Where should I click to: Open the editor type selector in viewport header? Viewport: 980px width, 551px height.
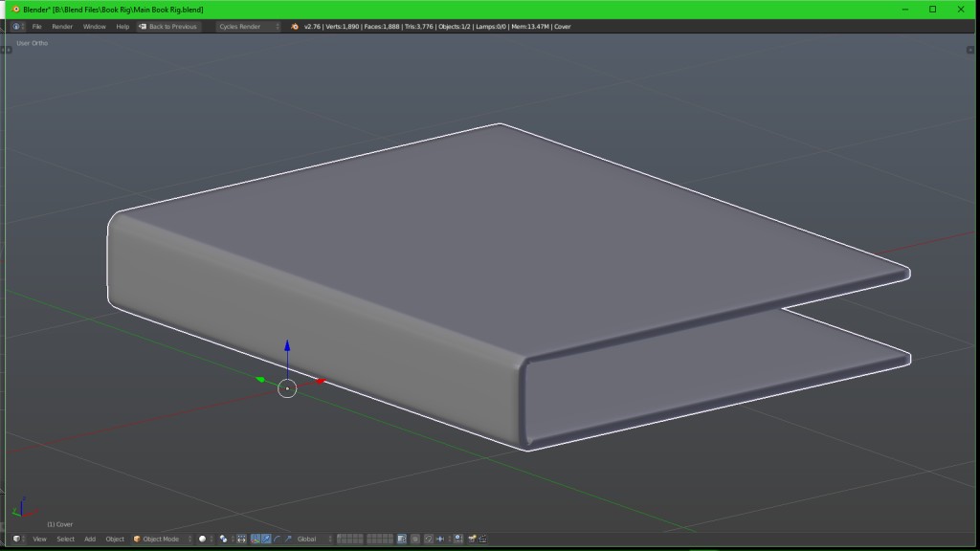click(15, 538)
